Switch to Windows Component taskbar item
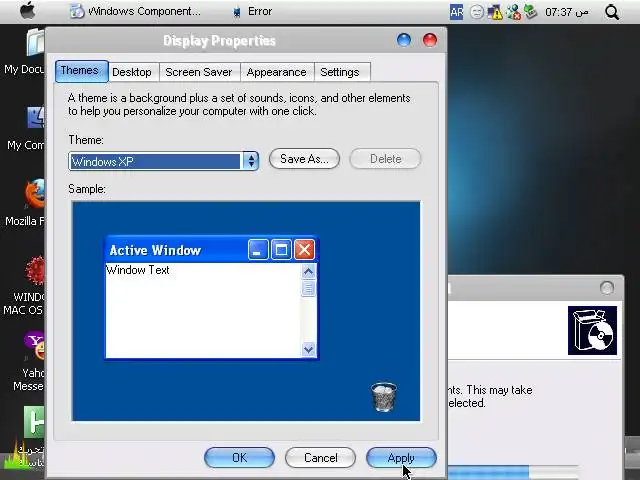Screen dimensions: 640x480 click(x=135, y=11)
